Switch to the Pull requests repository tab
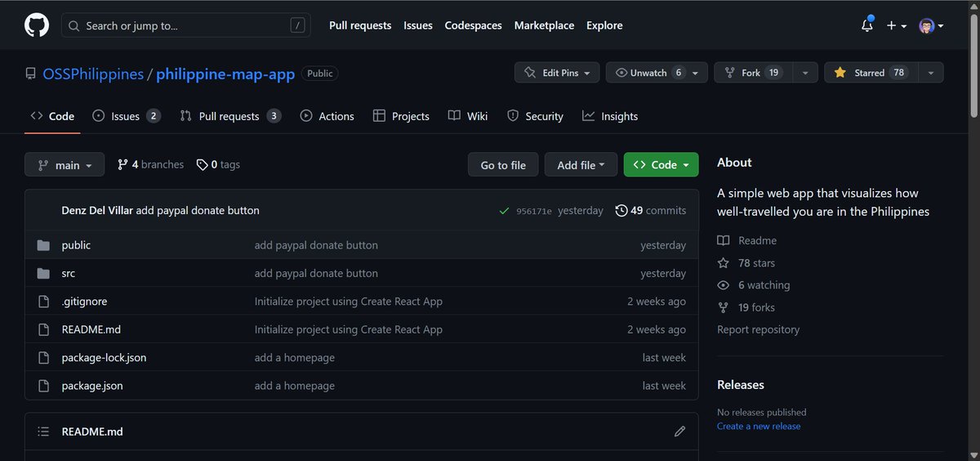Viewport: 980px width, 461px height. [x=230, y=116]
